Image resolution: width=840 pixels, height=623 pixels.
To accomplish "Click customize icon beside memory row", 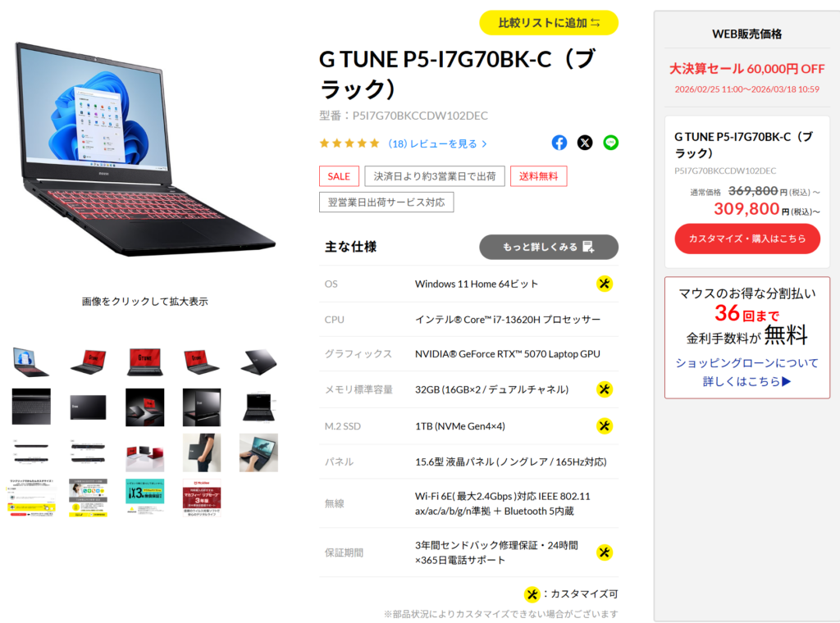I will [605, 389].
